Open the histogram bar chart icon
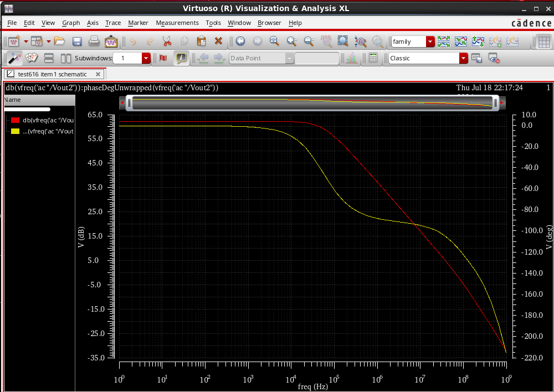 (x=351, y=58)
